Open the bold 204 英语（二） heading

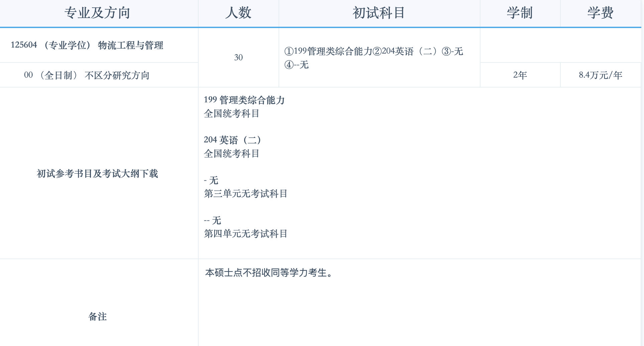click(x=233, y=140)
